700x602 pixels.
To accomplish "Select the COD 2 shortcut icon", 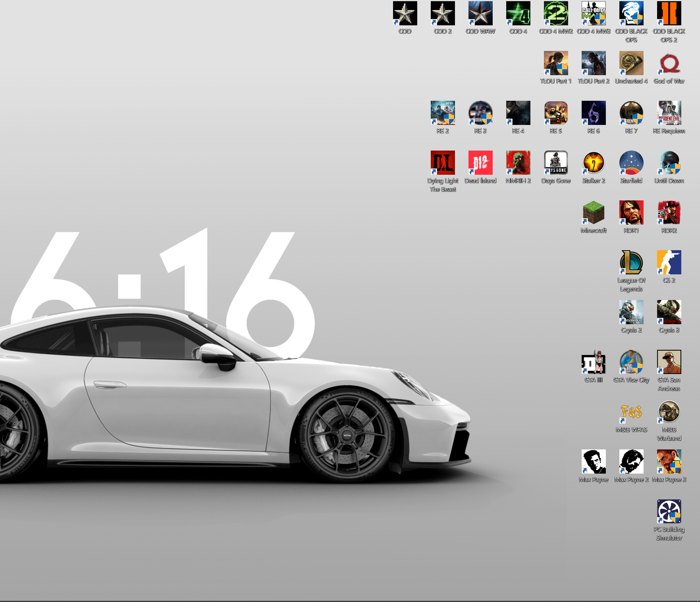I will point(443,13).
